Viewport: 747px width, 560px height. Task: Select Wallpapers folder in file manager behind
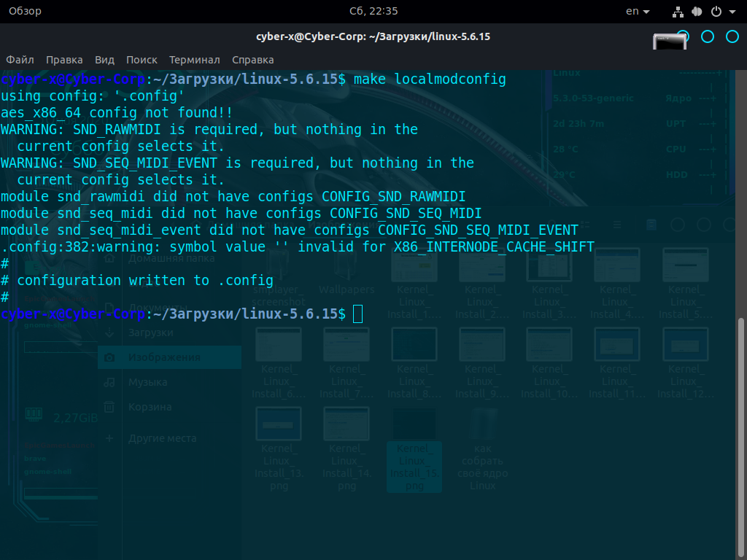pyautogui.click(x=347, y=273)
